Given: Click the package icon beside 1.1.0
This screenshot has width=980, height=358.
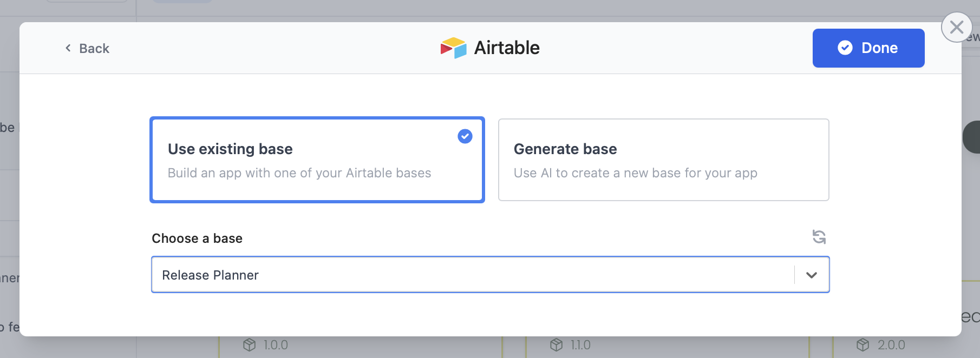Looking at the screenshot, I should point(556,344).
